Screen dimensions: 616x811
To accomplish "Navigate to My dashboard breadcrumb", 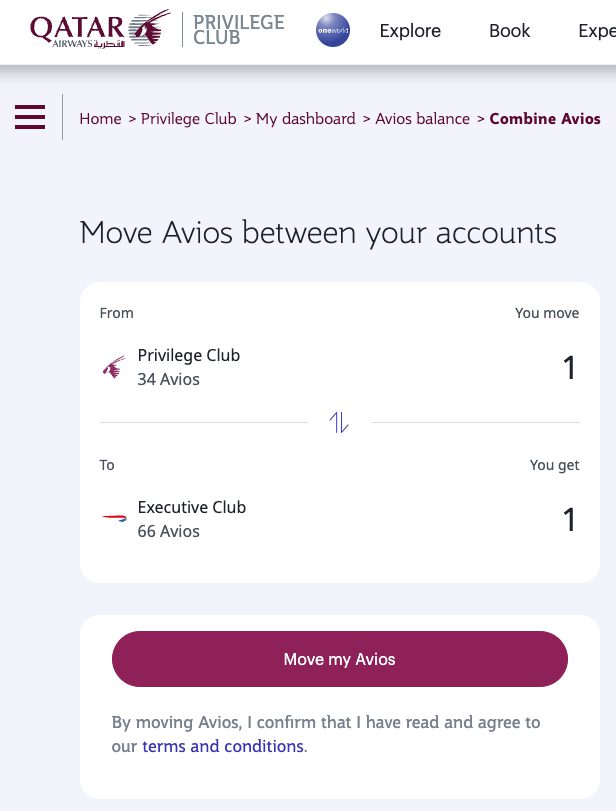I will coord(305,118).
